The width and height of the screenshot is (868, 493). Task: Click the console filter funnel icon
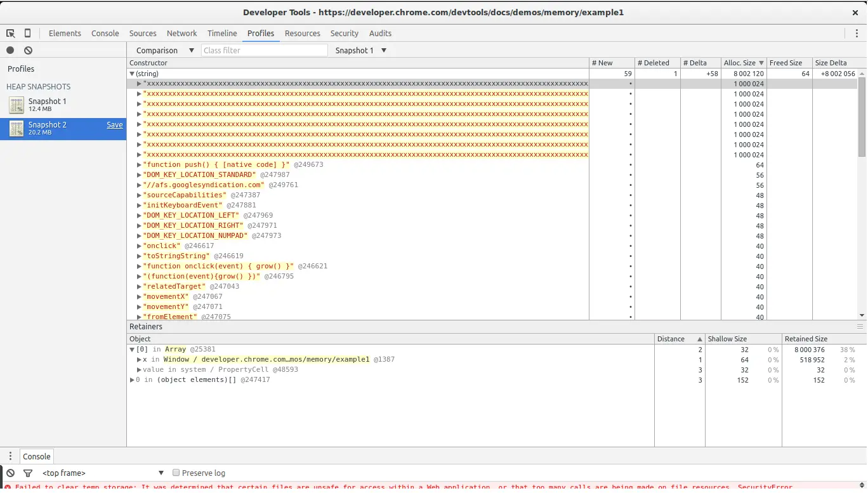28,473
